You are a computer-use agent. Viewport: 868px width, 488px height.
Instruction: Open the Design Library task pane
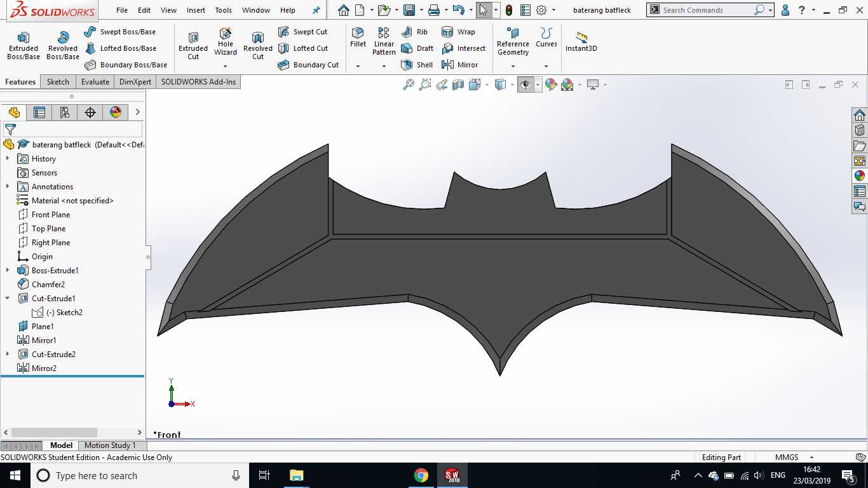[x=860, y=130]
